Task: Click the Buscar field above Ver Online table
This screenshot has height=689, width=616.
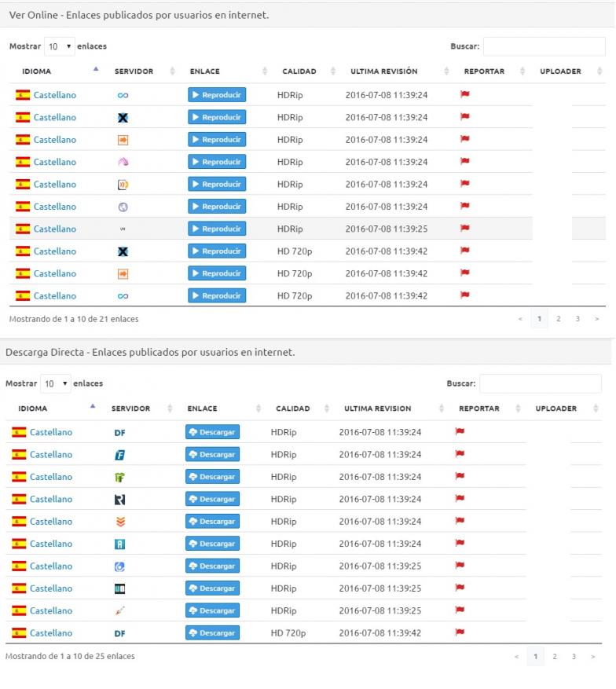Action: (x=544, y=47)
